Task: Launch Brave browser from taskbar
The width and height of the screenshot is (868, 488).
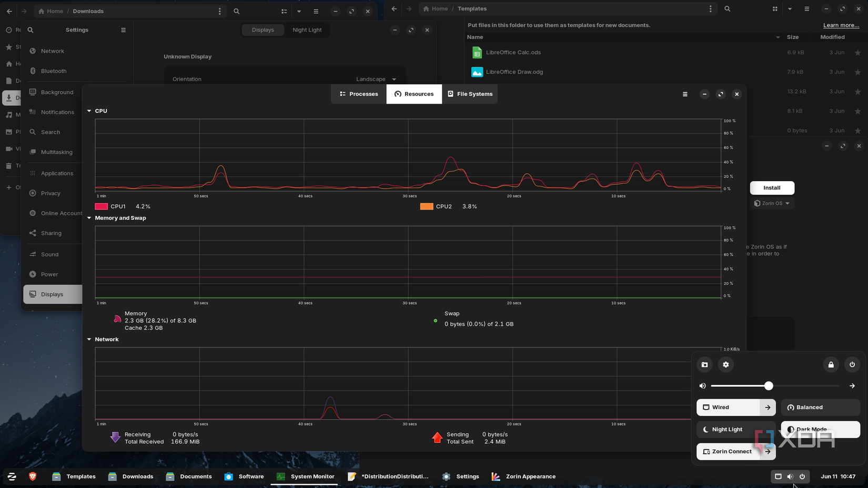Action: pos(33,476)
